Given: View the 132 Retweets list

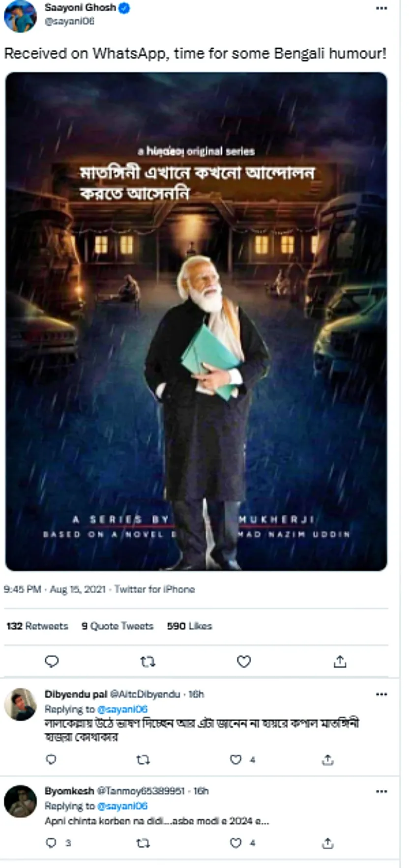Looking at the screenshot, I should point(37,626).
